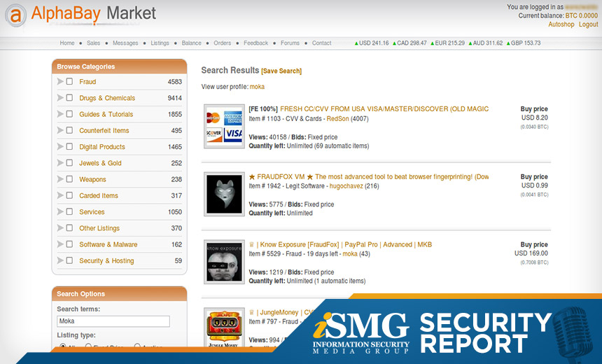The image size is (602, 364).
Task: Go to Messages in navigation bar
Action: coord(125,43)
